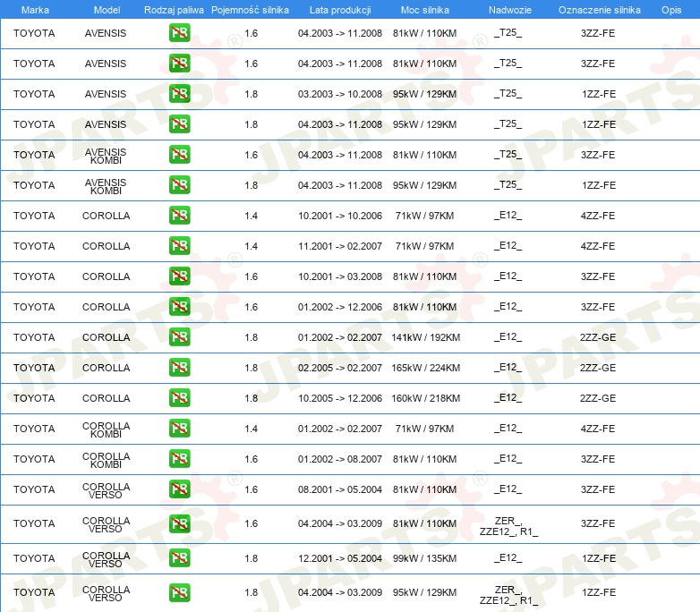Select the date range 01.2002 -> 08.2007
The image size is (700, 612).
(340, 459)
